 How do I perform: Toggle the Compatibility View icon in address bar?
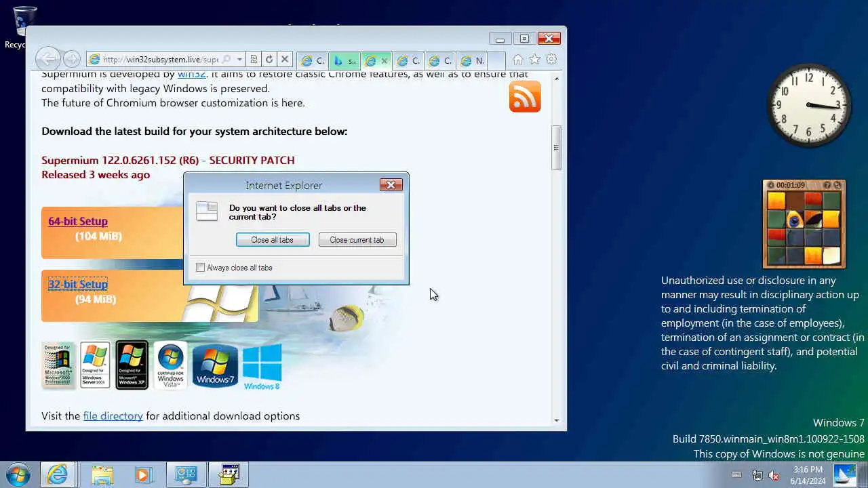click(254, 60)
